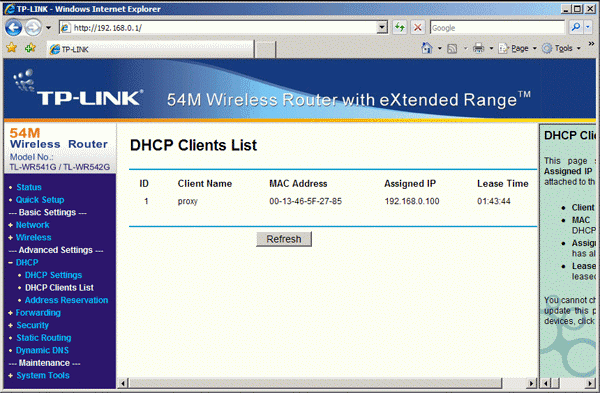
Task: Click the RSS feeds icon
Action: tap(452, 48)
